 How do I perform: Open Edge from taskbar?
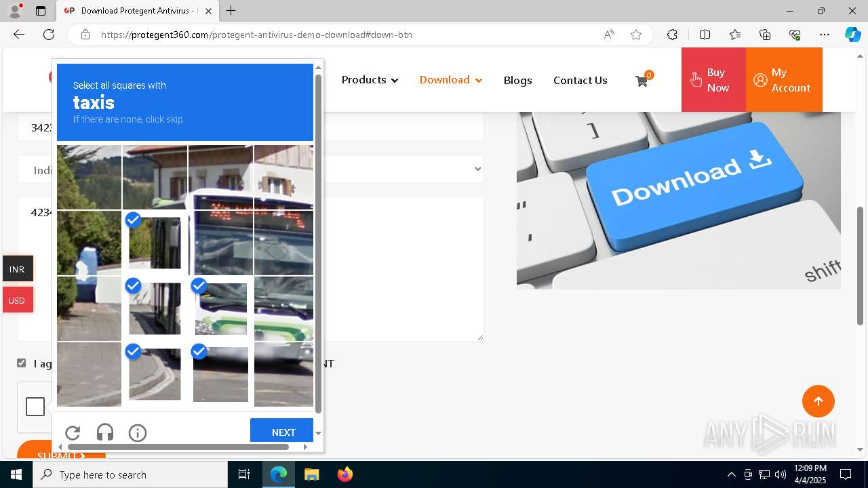pyautogui.click(x=279, y=474)
